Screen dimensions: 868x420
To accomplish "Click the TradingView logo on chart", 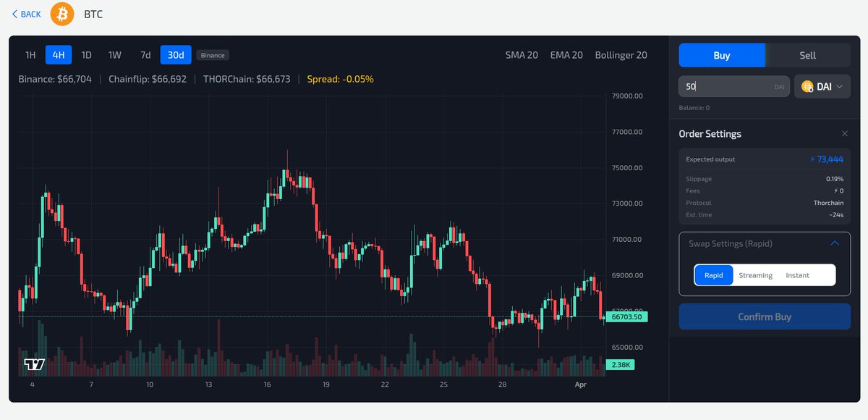I will pyautogui.click(x=35, y=364).
